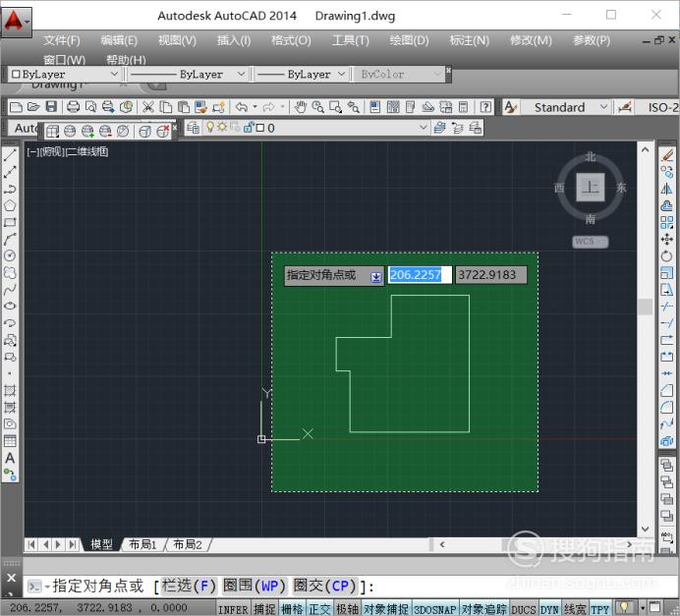Select the Ellipse tool

[x=10, y=306]
